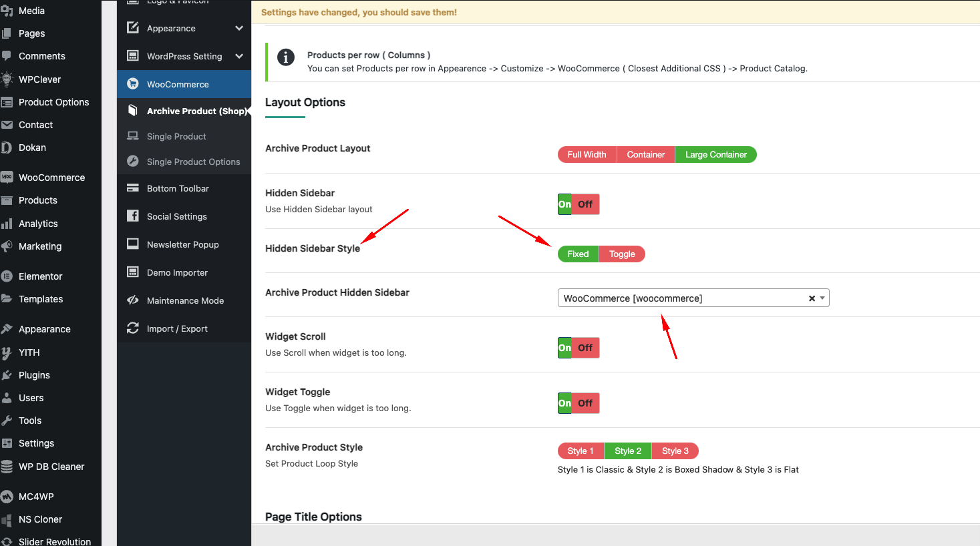Image resolution: width=980 pixels, height=546 pixels.
Task: Enable Widget Toggle with On
Action: tap(565, 403)
